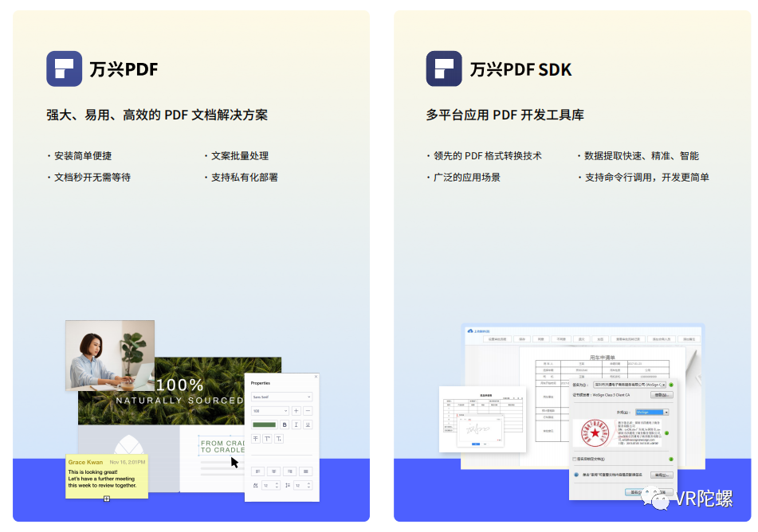Click the note expand icon below comment

click(x=107, y=499)
